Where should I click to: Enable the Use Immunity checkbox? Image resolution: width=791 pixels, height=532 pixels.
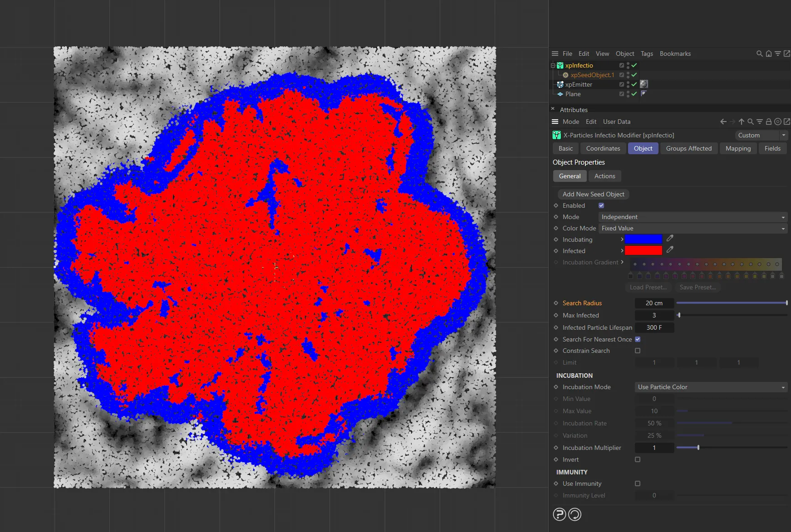[x=638, y=483]
